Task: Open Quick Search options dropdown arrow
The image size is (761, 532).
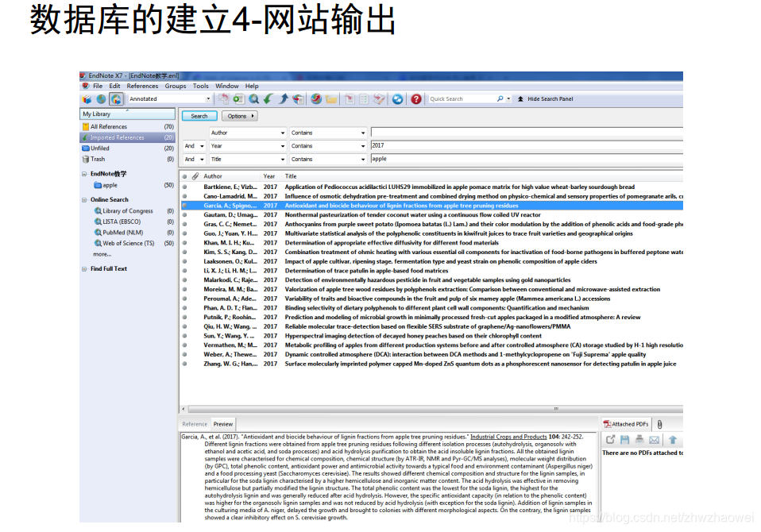Action: coord(508,98)
